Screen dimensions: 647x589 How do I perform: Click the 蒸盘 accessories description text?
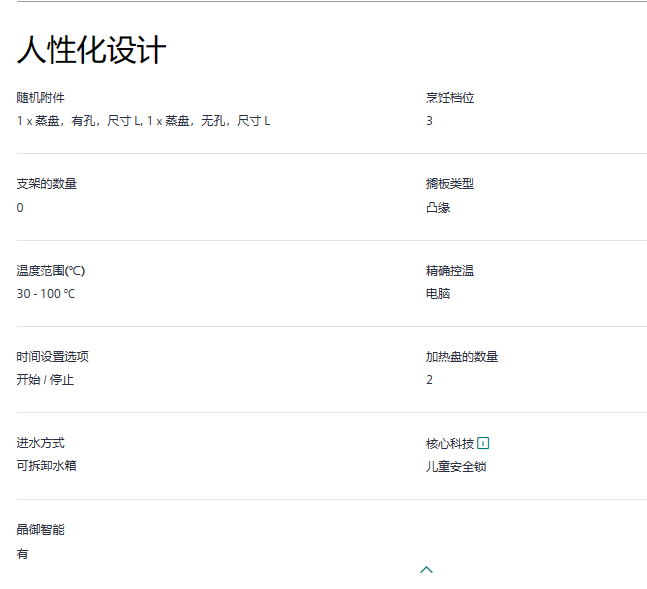pyautogui.click(x=143, y=121)
